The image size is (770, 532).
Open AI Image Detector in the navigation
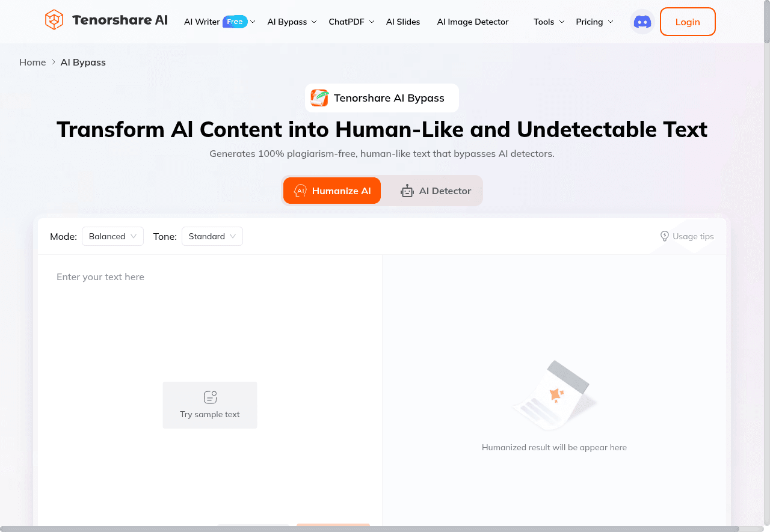472,22
